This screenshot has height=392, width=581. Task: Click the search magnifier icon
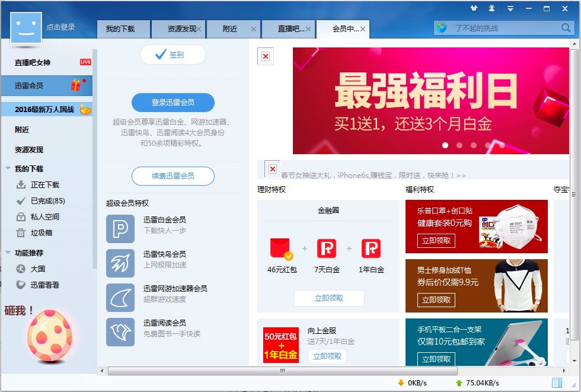coord(566,28)
